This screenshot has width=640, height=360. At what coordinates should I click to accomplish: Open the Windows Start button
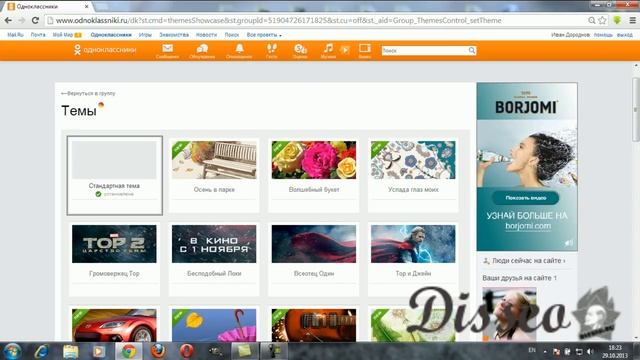pyautogui.click(x=12, y=351)
